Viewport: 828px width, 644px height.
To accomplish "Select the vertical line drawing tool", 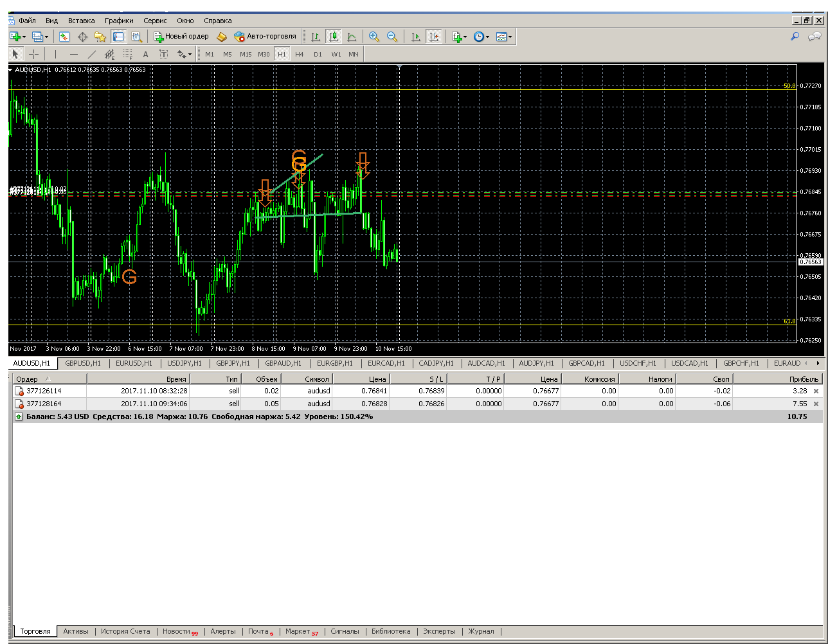I will (55, 54).
